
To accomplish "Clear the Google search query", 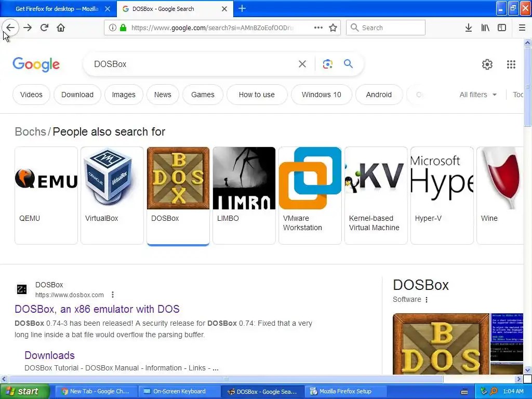I will (x=302, y=64).
